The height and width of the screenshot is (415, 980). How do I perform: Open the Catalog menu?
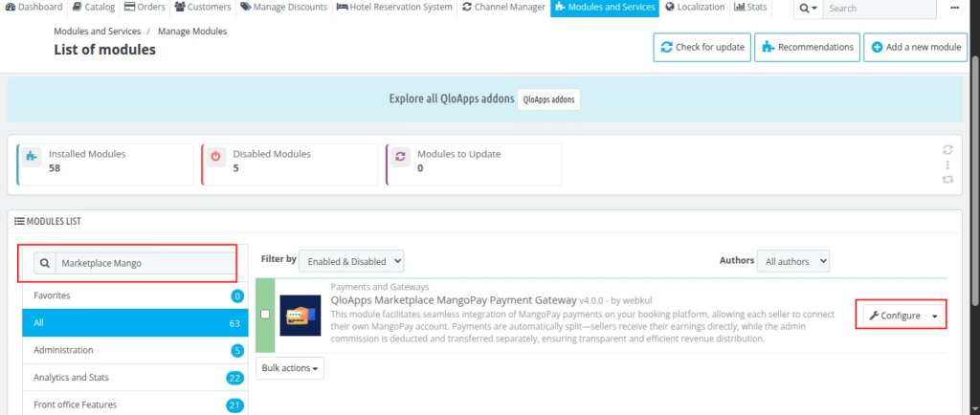(x=93, y=7)
